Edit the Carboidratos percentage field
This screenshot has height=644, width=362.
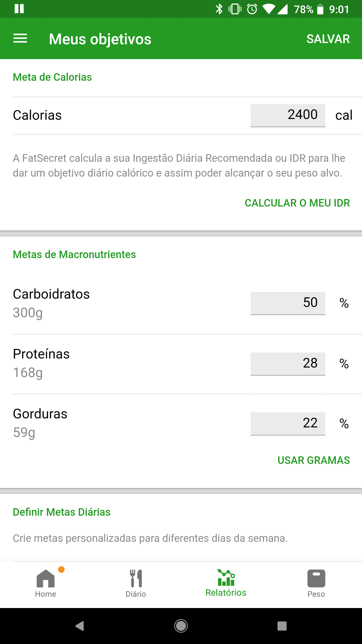click(x=288, y=303)
